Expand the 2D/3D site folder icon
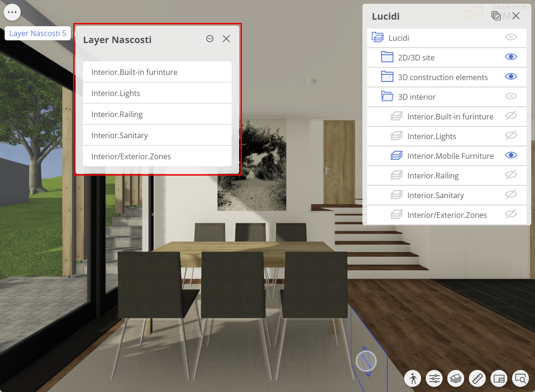Image resolution: width=535 pixels, height=392 pixels. tap(387, 57)
